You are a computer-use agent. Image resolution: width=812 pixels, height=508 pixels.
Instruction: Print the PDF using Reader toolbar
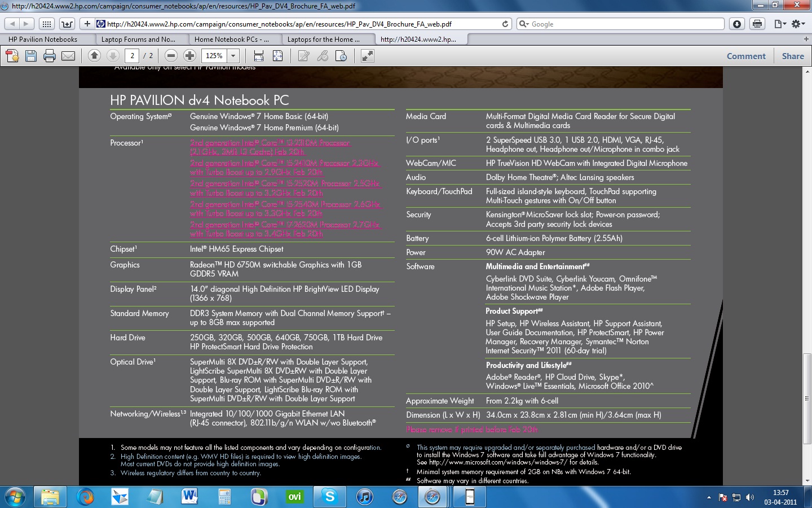50,56
